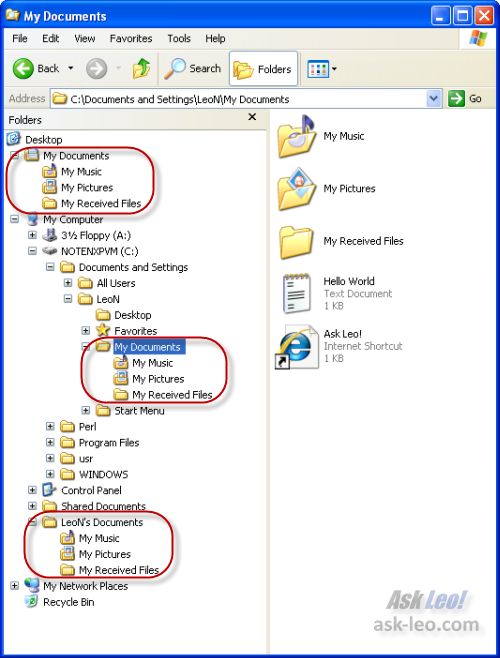500x658 pixels.
Task: Go up one folder level
Action: pyautogui.click(x=141, y=68)
